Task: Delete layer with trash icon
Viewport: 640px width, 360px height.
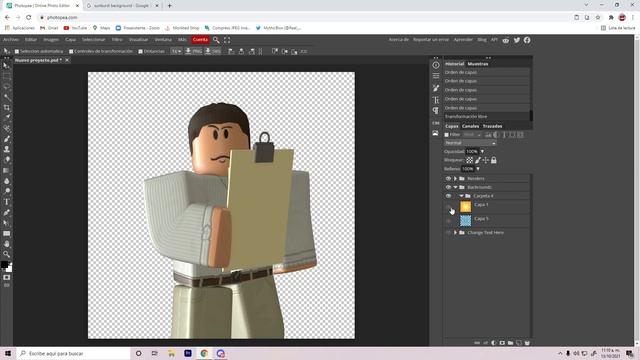Action: click(x=527, y=343)
